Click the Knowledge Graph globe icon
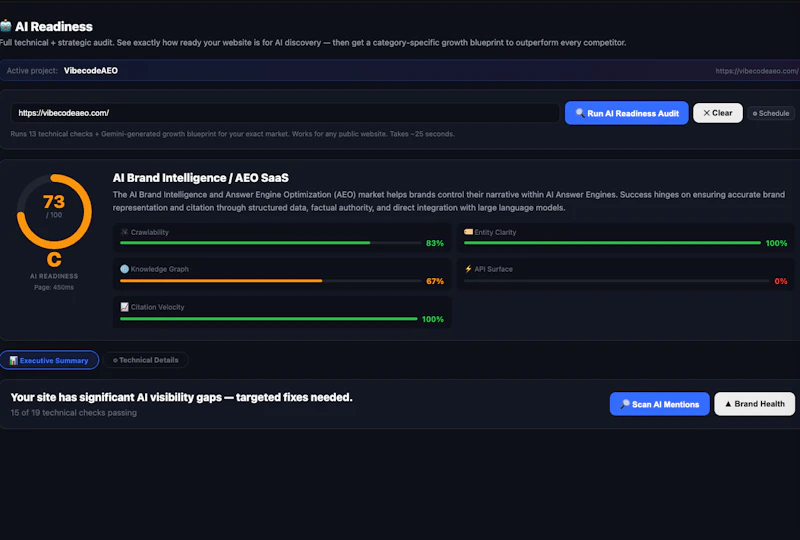 click(124, 269)
